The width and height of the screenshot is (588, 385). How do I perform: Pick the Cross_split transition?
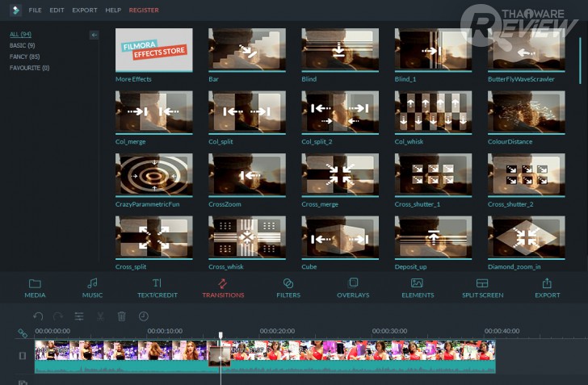154,237
